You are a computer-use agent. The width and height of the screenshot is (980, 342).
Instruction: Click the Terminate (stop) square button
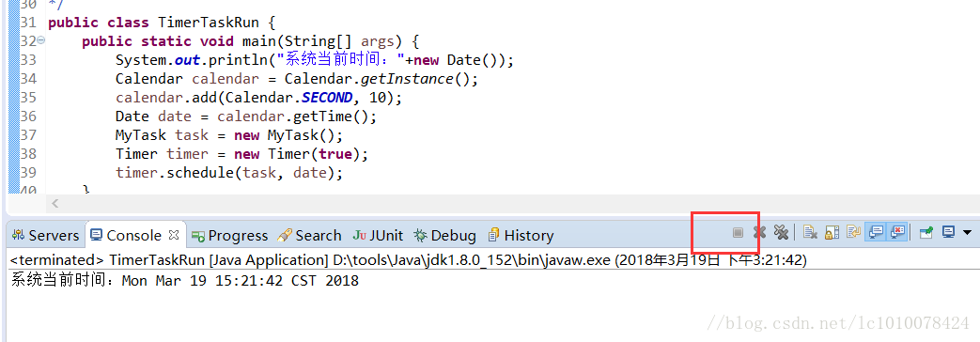coord(738,233)
